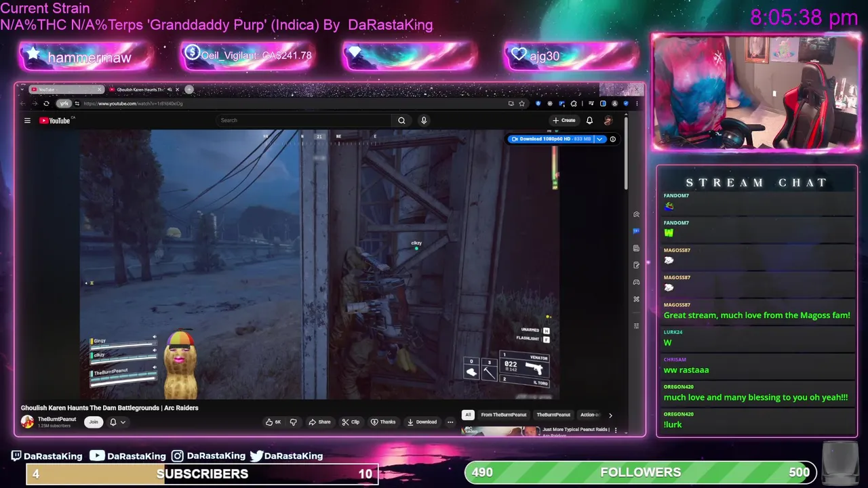Open the browser extensions puzzle icon
This screenshot has height=488, width=868.
click(x=574, y=104)
